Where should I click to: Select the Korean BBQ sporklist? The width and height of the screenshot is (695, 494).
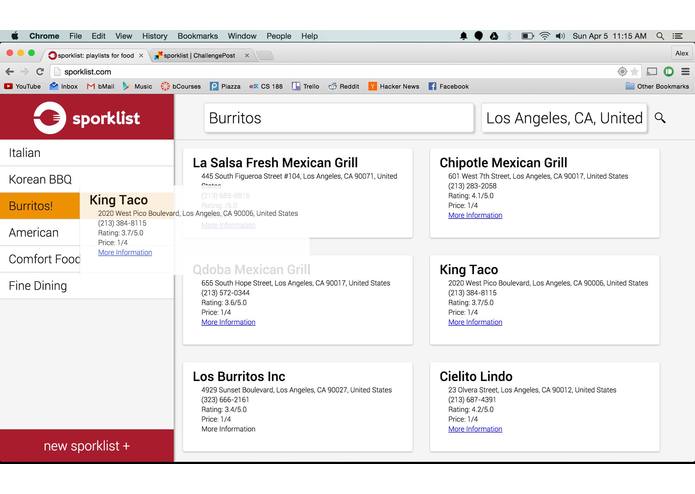tap(87, 179)
